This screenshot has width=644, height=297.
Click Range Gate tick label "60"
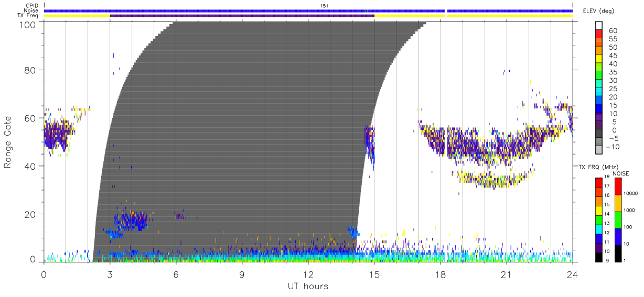30,118
